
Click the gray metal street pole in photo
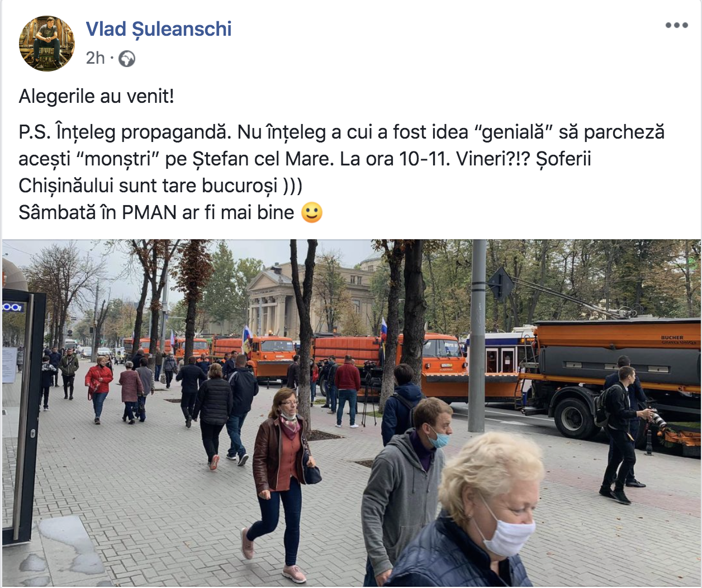point(477,335)
